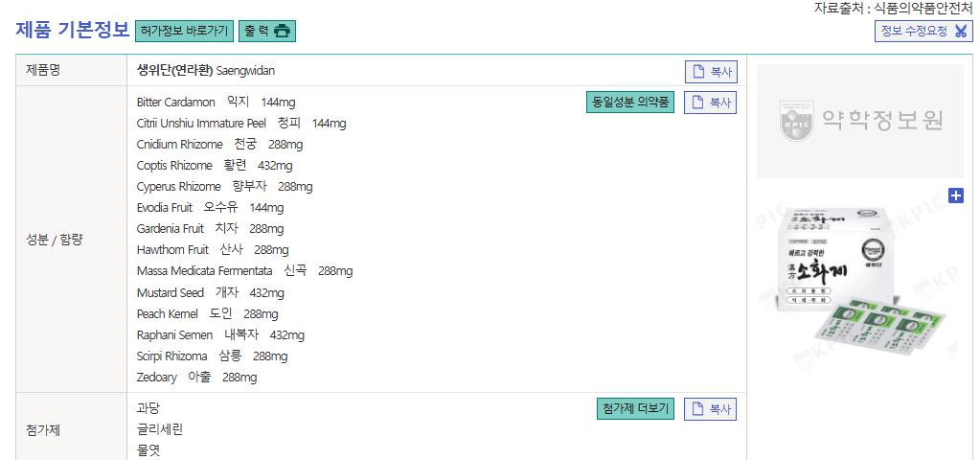Open 허가정보 바로가기 button
The width and height of the screenshot is (980, 460).
click(184, 31)
